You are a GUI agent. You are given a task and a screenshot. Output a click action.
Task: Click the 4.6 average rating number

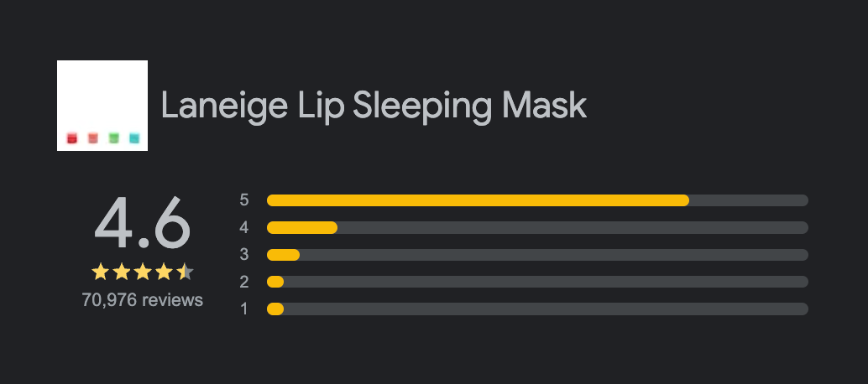pos(143,223)
